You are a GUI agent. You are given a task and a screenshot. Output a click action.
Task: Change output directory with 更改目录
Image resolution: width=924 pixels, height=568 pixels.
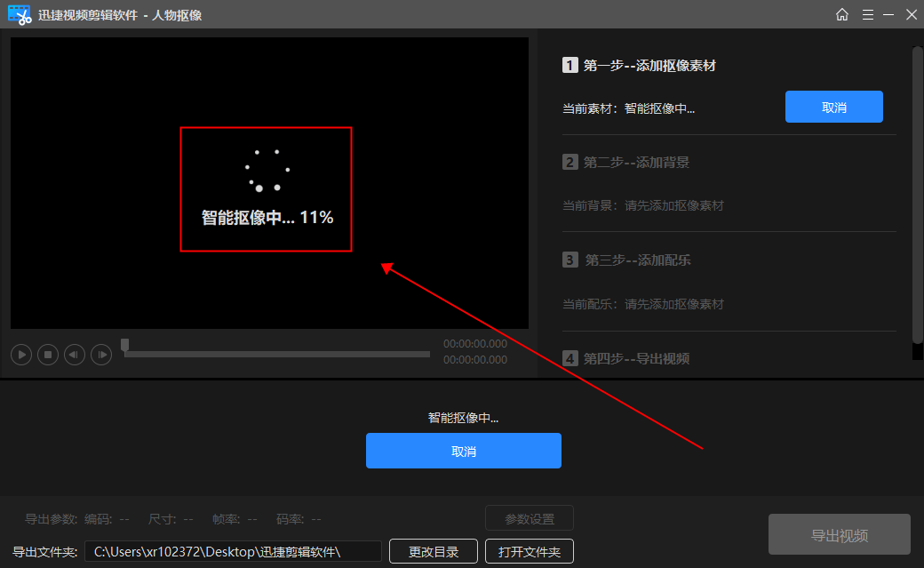[433, 550]
